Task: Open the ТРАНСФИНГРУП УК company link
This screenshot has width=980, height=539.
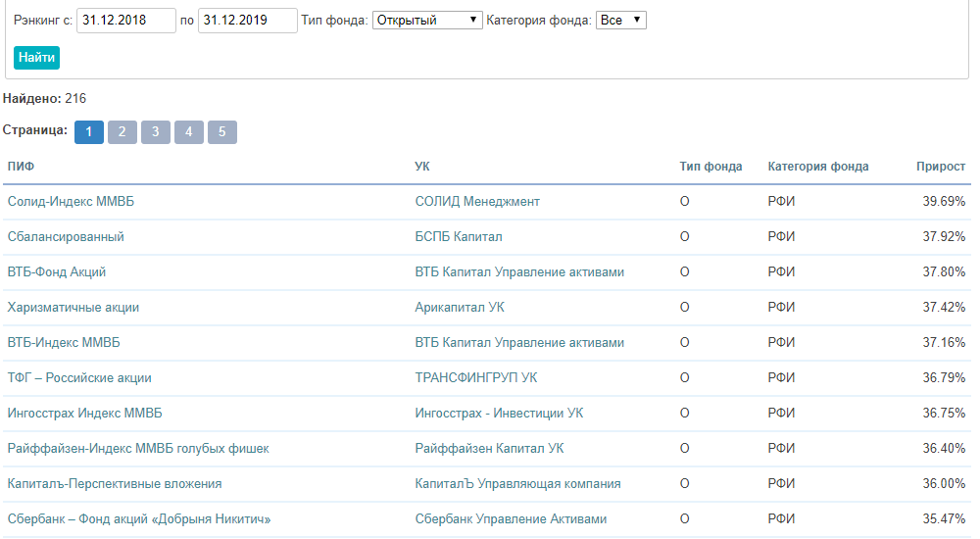Action: coord(476,377)
